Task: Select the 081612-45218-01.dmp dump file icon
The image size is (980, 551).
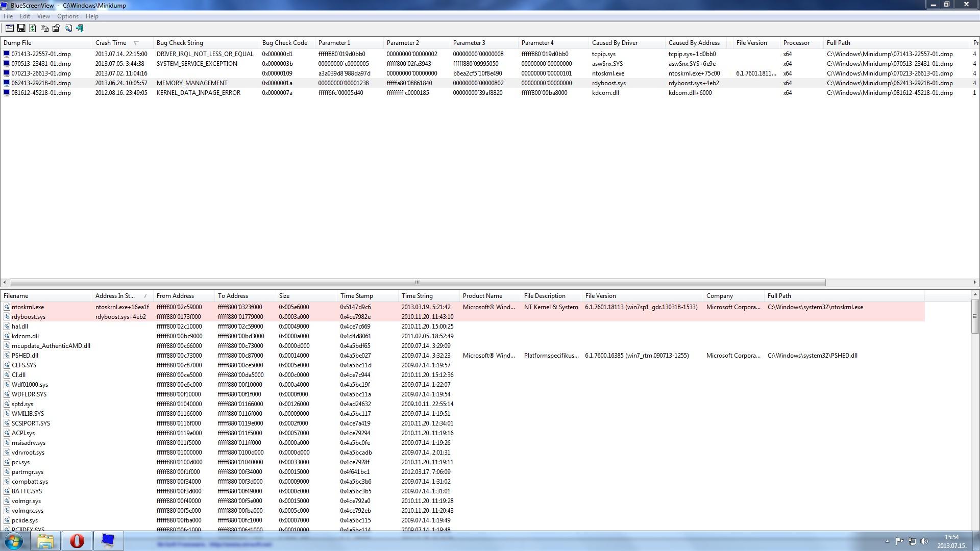Action: [x=7, y=92]
